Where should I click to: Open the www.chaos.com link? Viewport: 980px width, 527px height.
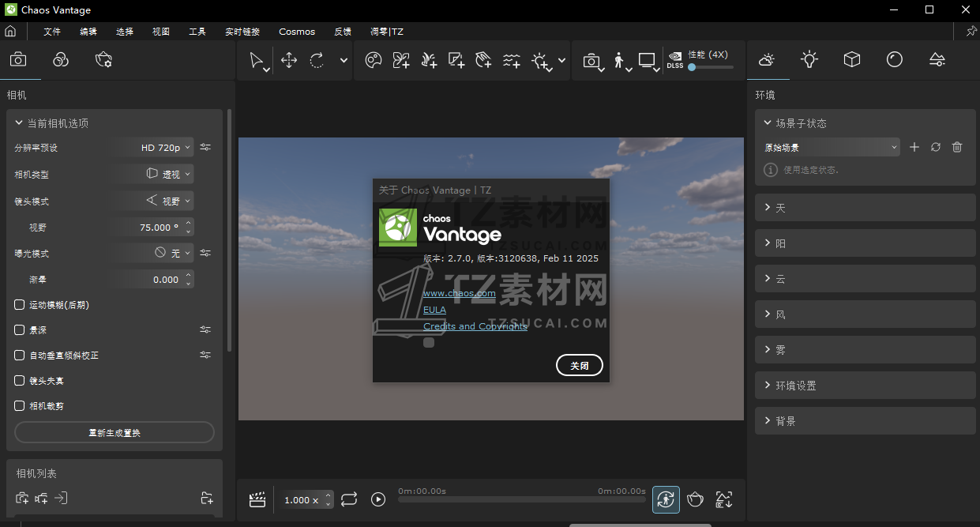[x=460, y=293]
